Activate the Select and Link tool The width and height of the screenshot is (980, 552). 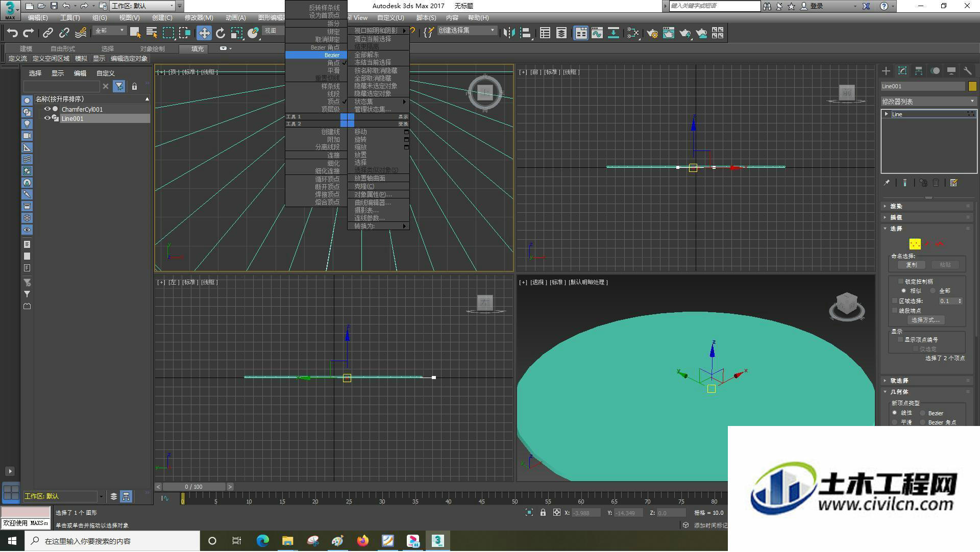47,33
